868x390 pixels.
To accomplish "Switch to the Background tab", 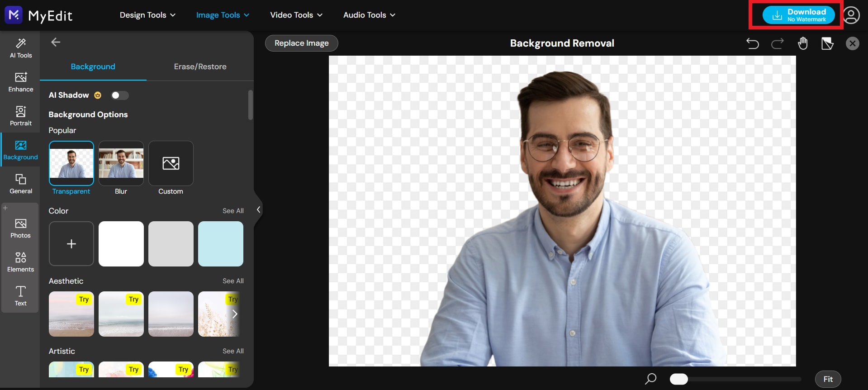I will click(x=93, y=67).
